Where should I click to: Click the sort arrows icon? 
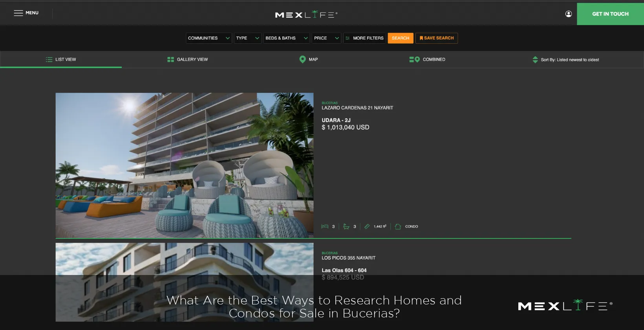coord(535,60)
